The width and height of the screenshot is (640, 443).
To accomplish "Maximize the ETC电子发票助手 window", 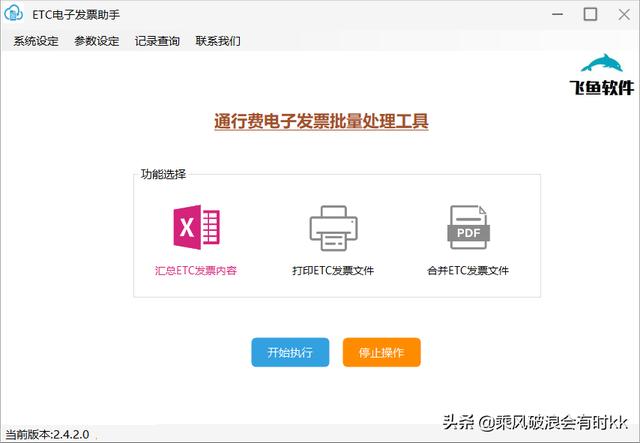I will [590, 14].
